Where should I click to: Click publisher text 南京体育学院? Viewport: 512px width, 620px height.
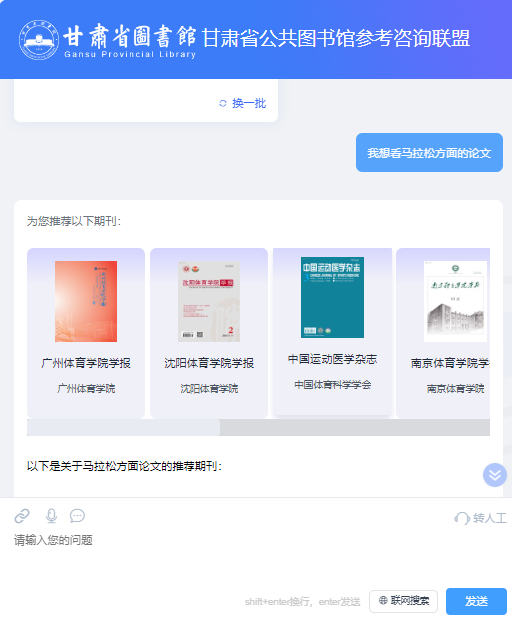click(x=455, y=388)
